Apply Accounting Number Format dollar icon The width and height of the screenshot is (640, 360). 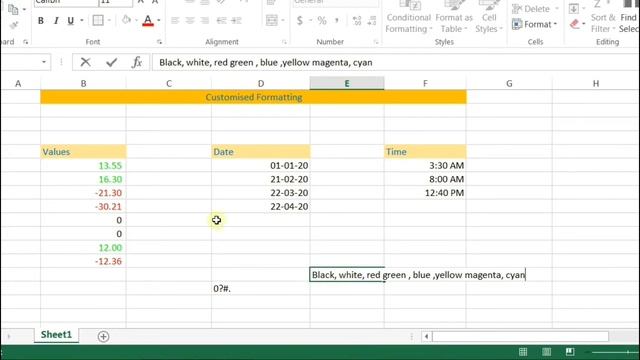[300, 20]
